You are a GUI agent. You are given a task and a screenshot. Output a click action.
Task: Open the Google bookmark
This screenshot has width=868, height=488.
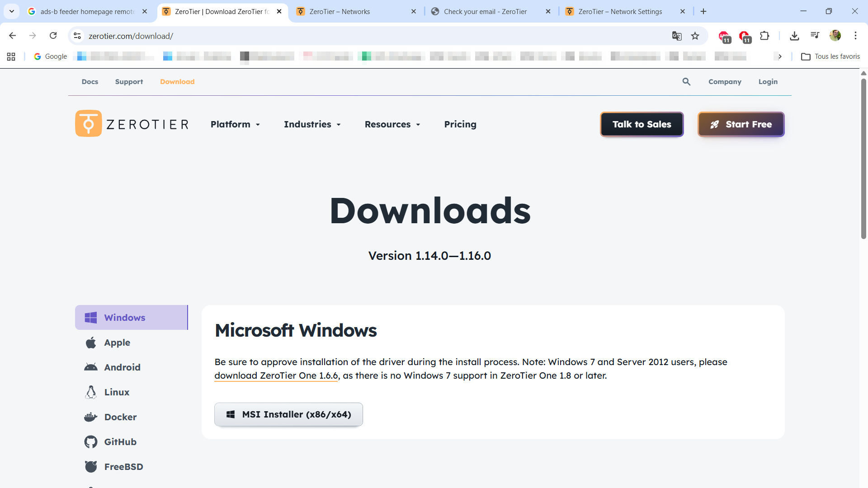tap(51, 56)
